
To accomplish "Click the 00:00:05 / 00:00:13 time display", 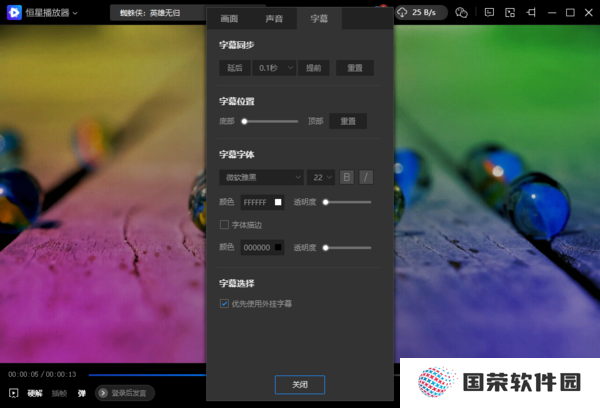I will point(42,374).
